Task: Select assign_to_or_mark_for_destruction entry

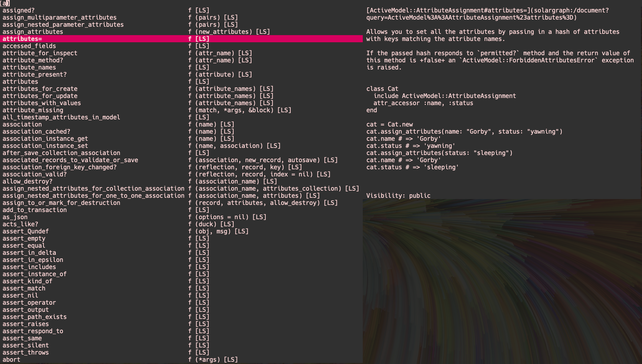Action: coord(61,203)
